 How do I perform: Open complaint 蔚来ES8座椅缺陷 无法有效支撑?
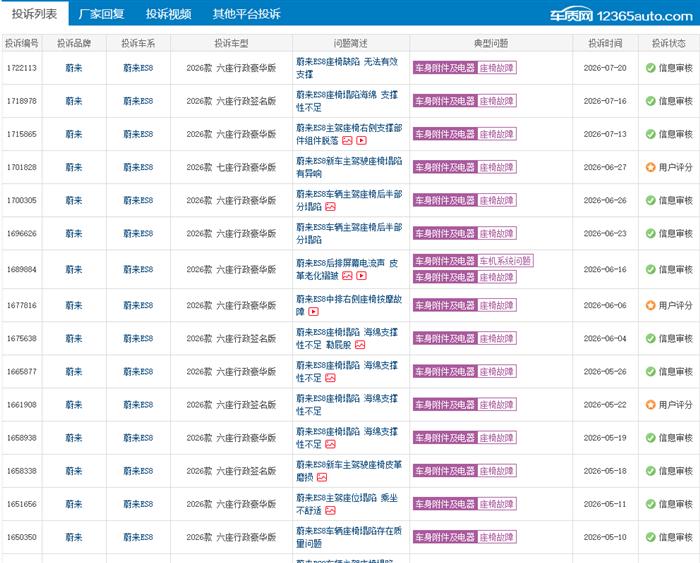(347, 68)
